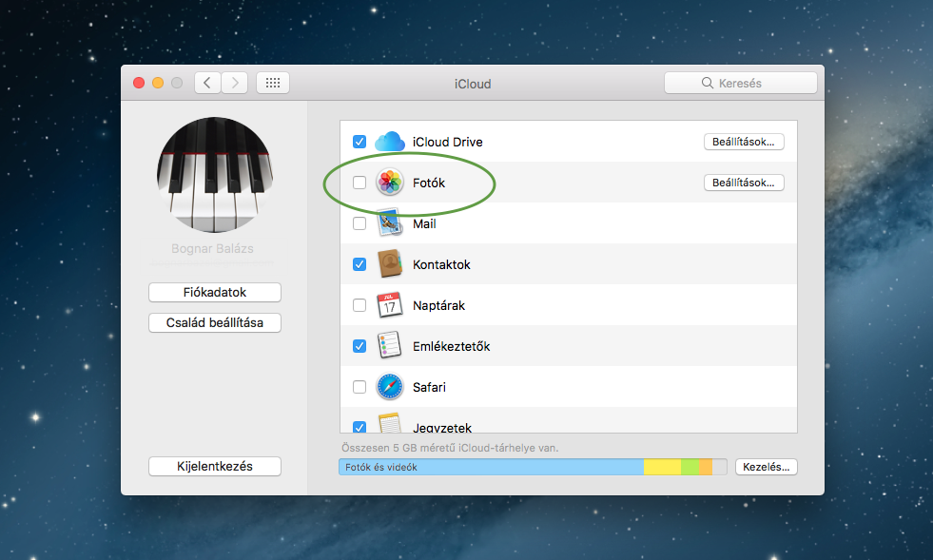Click the Fotók pinwheel icon
This screenshot has height=560, width=933.
click(390, 183)
